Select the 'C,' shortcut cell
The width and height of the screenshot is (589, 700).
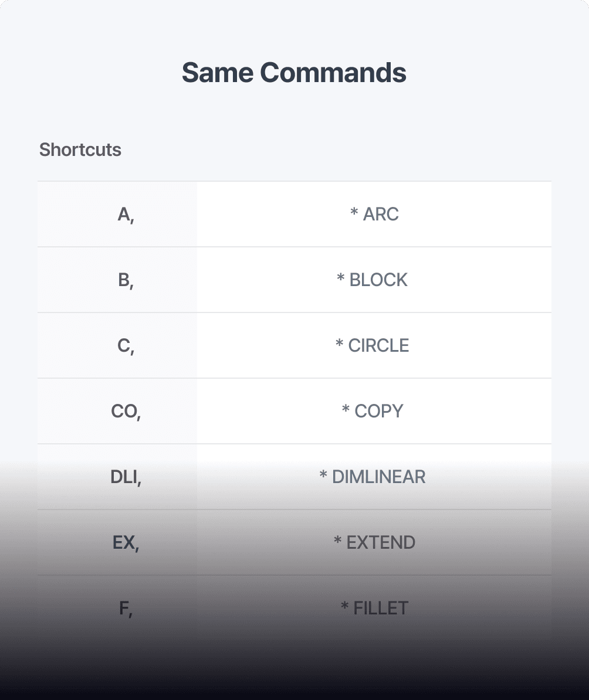tap(117, 345)
